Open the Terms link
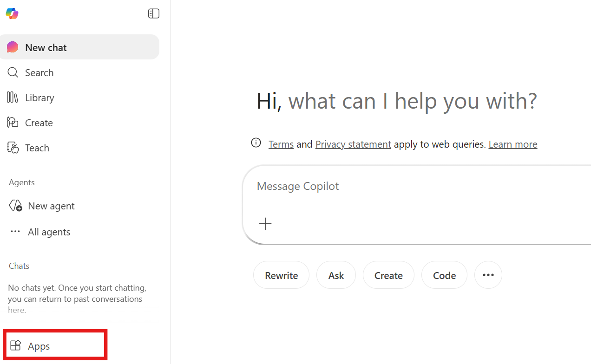Viewport: 591px width, 364px height. 281,144
